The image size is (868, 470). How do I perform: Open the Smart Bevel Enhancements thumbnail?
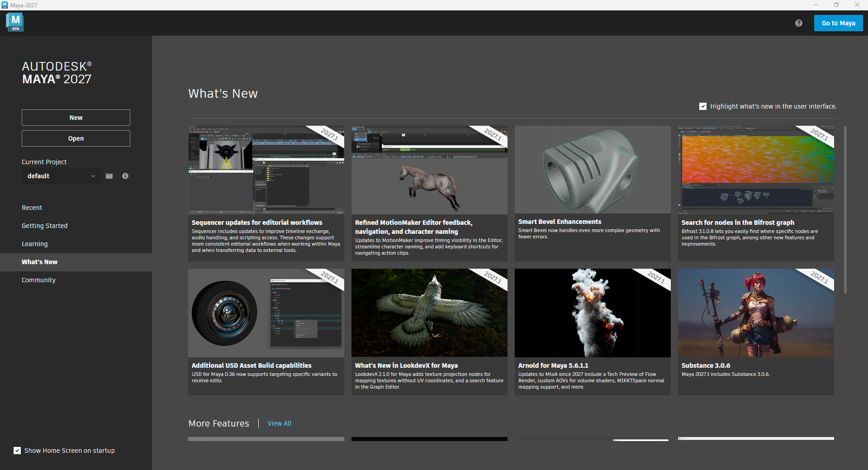click(593, 170)
